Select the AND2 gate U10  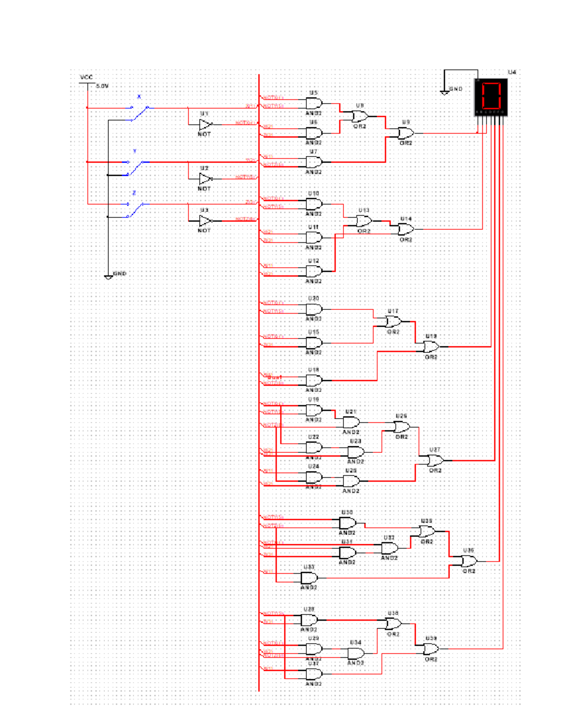(313, 204)
